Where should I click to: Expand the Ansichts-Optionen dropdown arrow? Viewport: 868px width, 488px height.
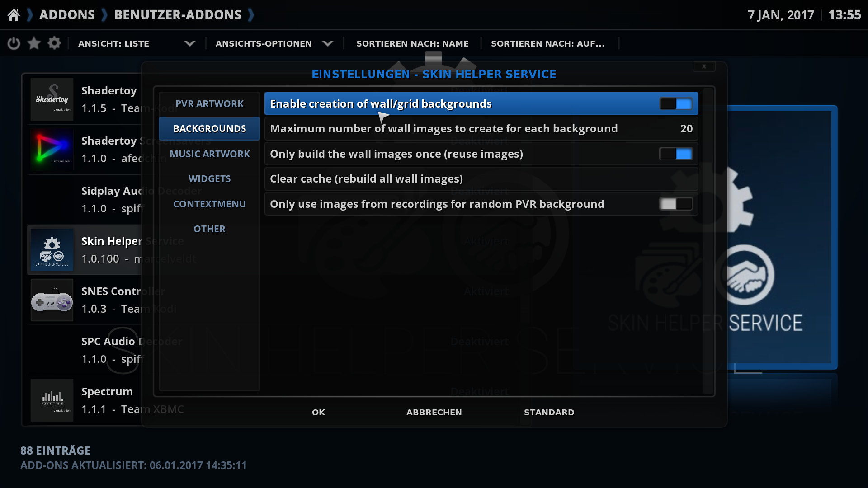click(x=328, y=43)
